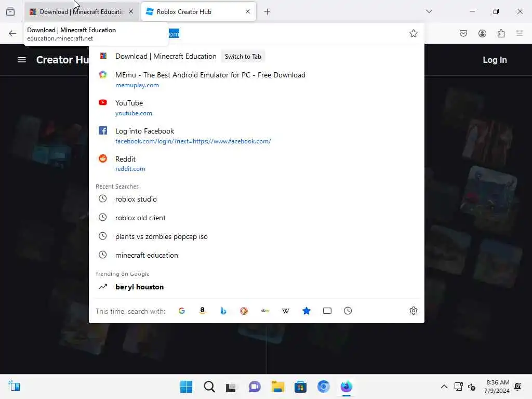
Task: Click the address bar input field
Action: (258, 33)
